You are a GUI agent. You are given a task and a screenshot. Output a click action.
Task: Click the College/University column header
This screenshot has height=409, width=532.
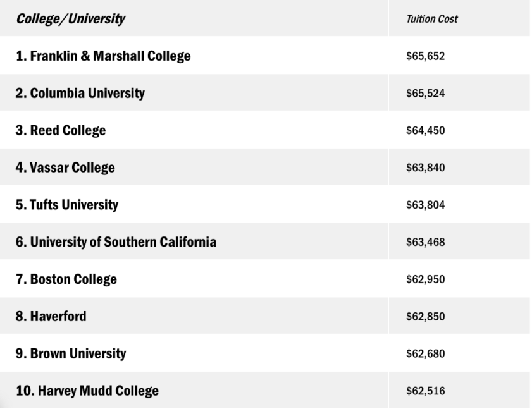coord(70,19)
